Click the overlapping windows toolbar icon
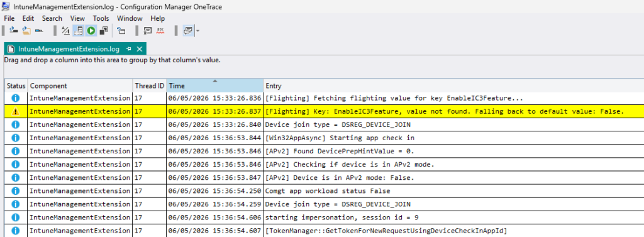Image resolution: width=644 pixels, height=237 pixels. coord(104,30)
